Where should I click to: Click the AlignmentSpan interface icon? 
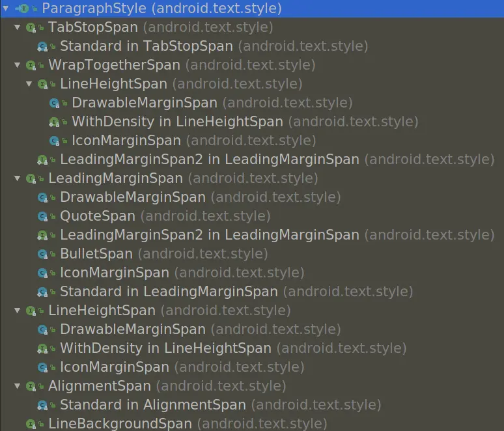31,386
